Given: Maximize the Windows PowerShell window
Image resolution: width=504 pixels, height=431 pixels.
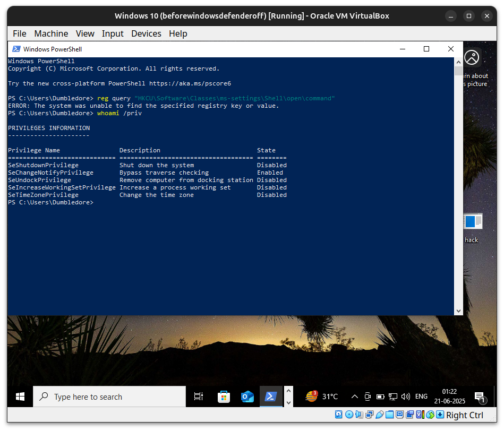Looking at the screenshot, I should (x=426, y=49).
